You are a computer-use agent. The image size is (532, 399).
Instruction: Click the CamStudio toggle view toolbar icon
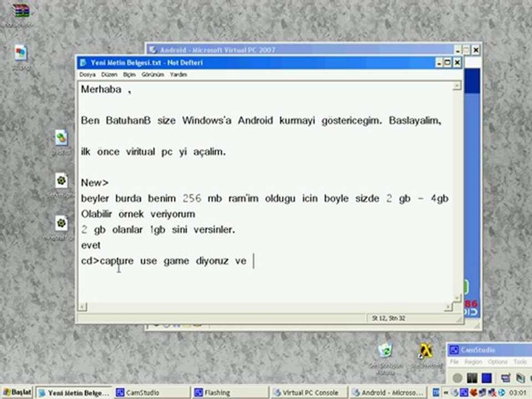(506, 378)
